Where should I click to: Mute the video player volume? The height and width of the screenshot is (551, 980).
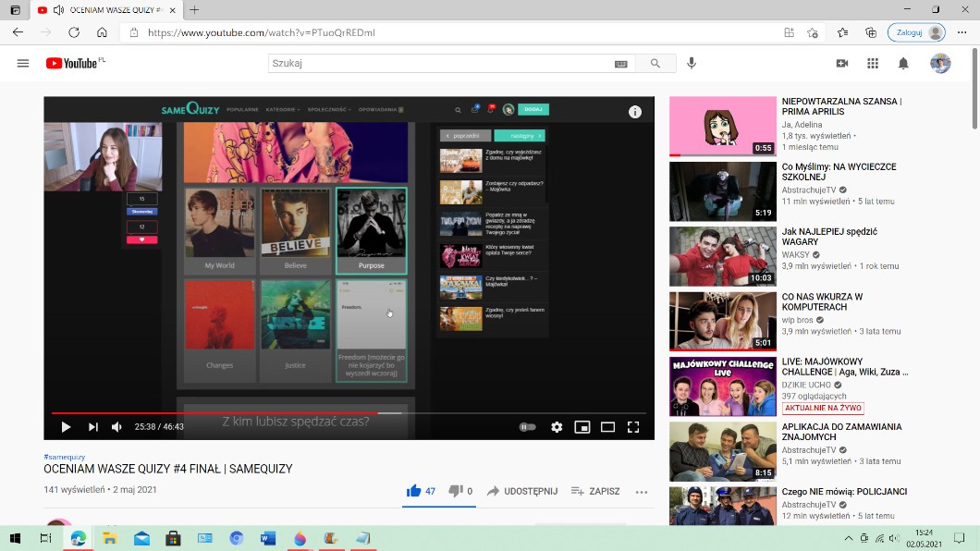(116, 427)
